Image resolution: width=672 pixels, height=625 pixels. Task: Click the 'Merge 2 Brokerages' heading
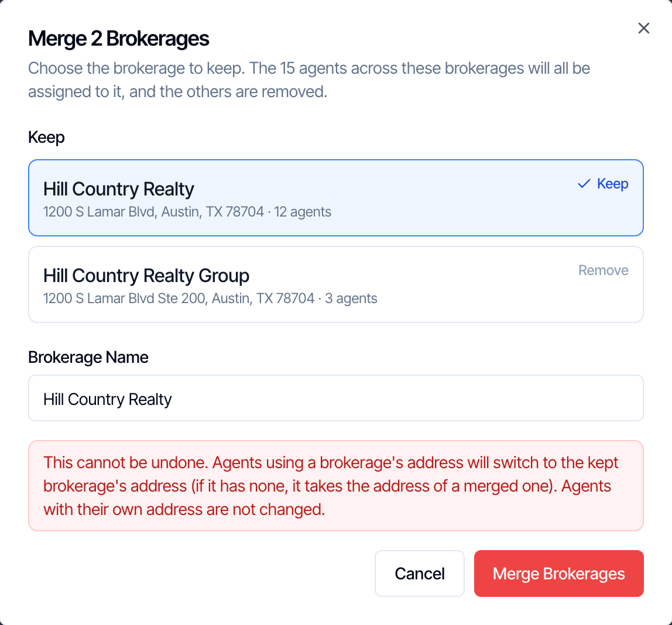point(119,39)
